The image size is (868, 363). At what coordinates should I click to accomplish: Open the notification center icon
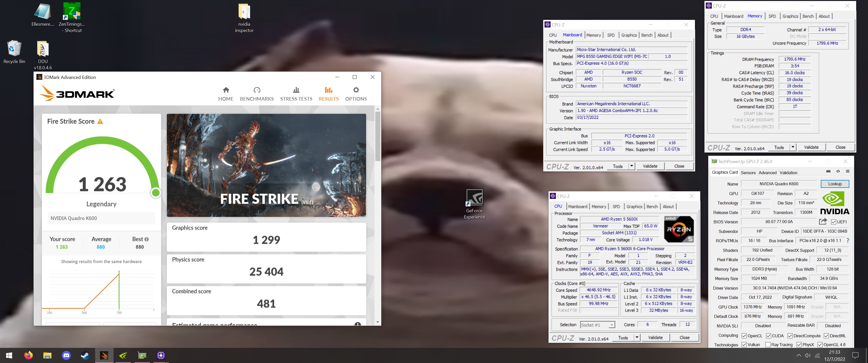coord(855,355)
